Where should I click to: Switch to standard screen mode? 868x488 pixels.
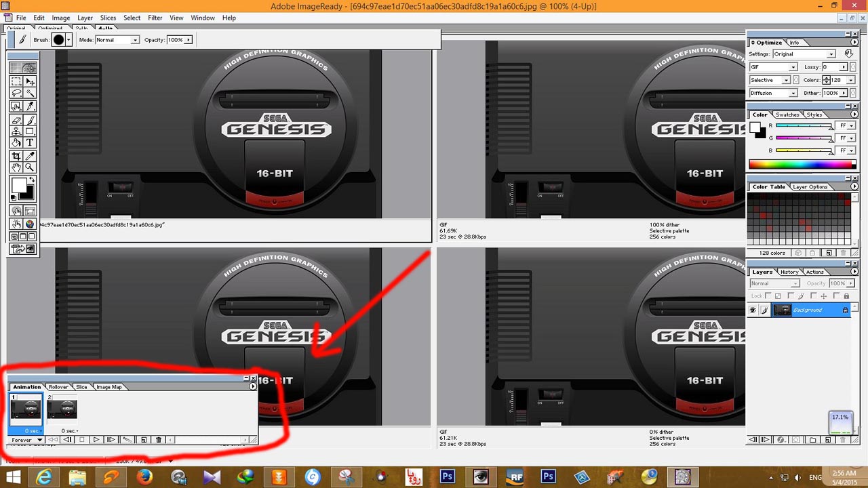pos(14,236)
